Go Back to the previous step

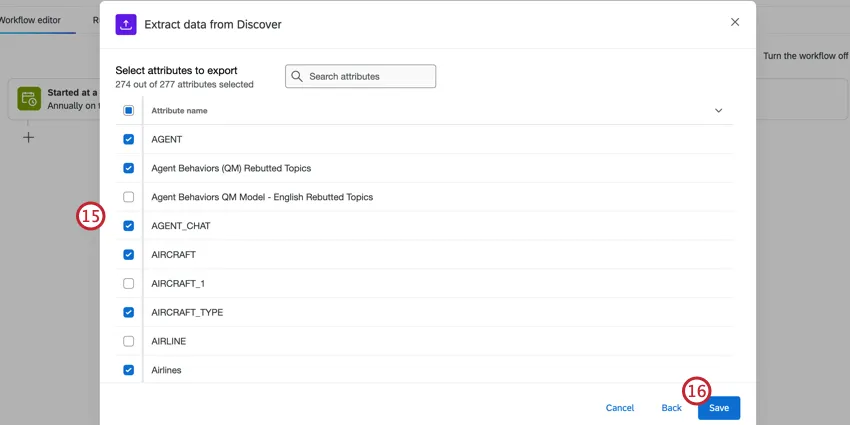(671, 408)
